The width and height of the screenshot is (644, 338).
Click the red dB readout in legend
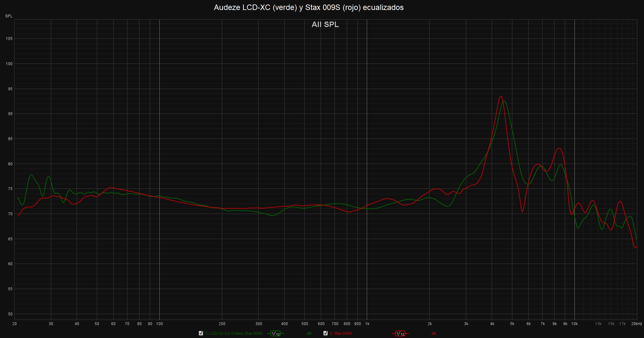tap(433, 333)
